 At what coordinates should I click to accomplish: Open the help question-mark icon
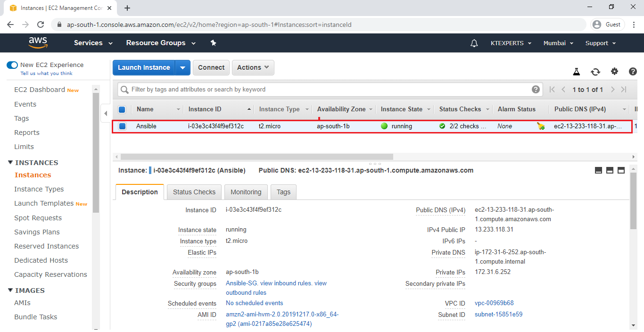632,71
